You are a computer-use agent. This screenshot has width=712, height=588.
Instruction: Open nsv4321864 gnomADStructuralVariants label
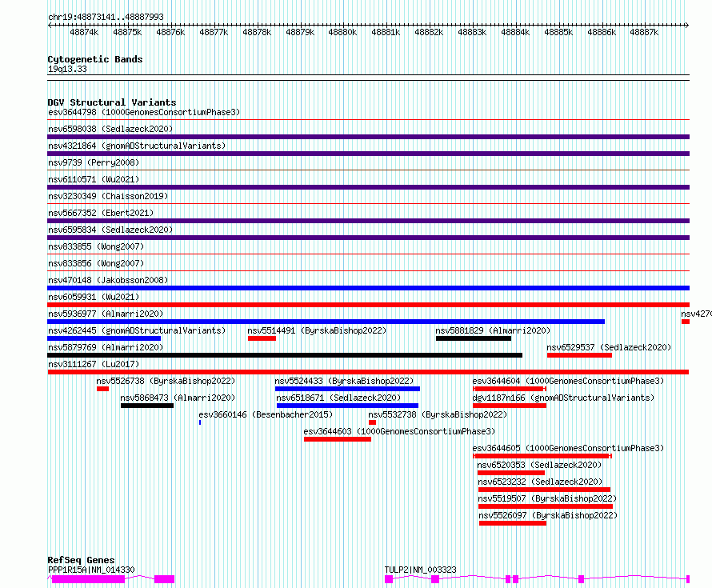(137, 146)
